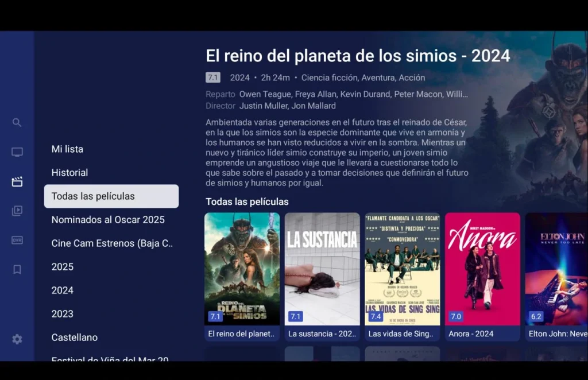This screenshot has width=588, height=380.
Task: Click the '2h 24m' runtime text
Action: [275, 77]
